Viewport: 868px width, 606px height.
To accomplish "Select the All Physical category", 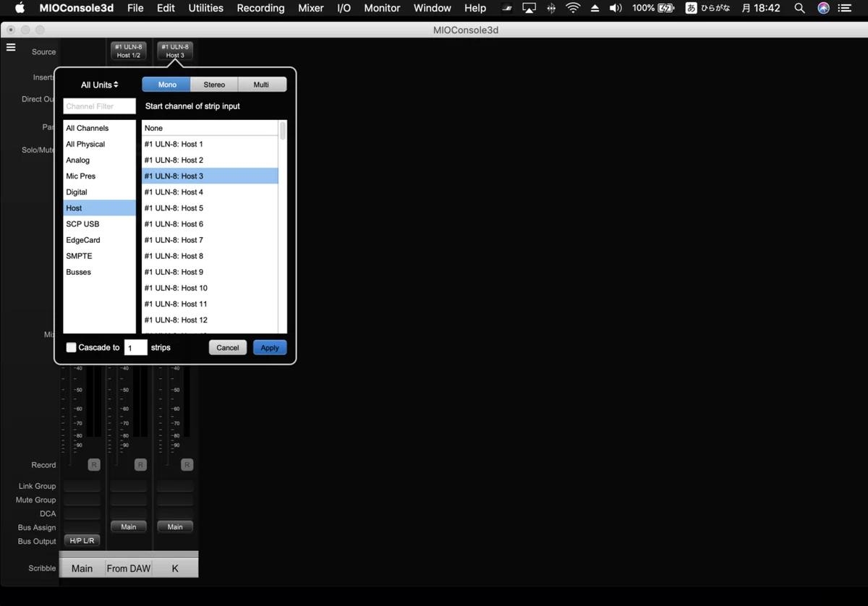I will [99, 144].
